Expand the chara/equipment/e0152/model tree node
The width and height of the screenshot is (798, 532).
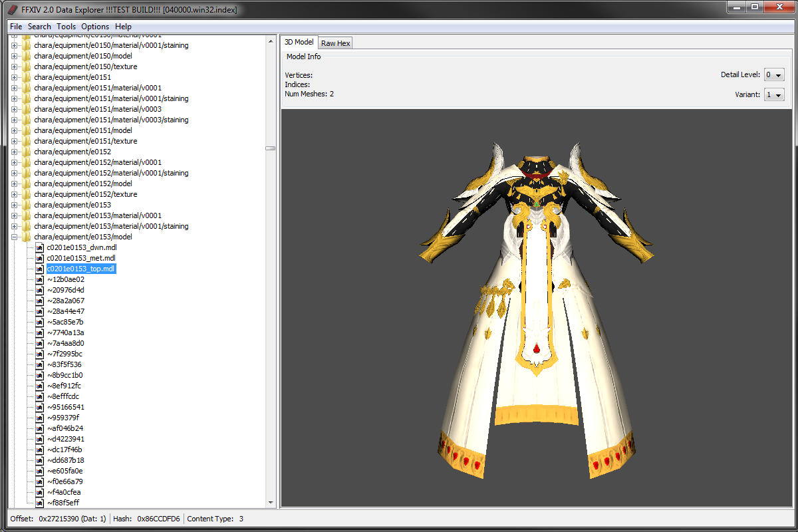(x=15, y=184)
